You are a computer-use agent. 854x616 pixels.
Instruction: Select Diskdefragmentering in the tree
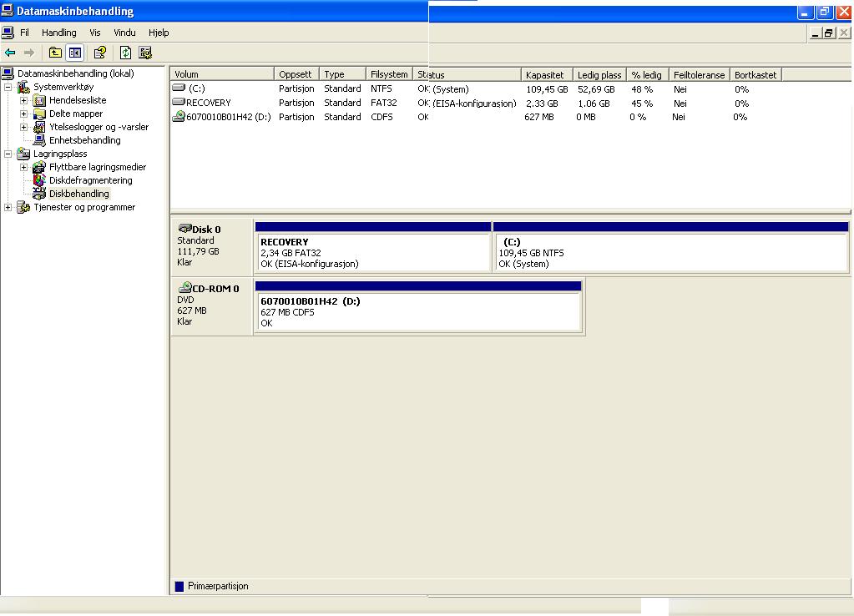tap(91, 180)
